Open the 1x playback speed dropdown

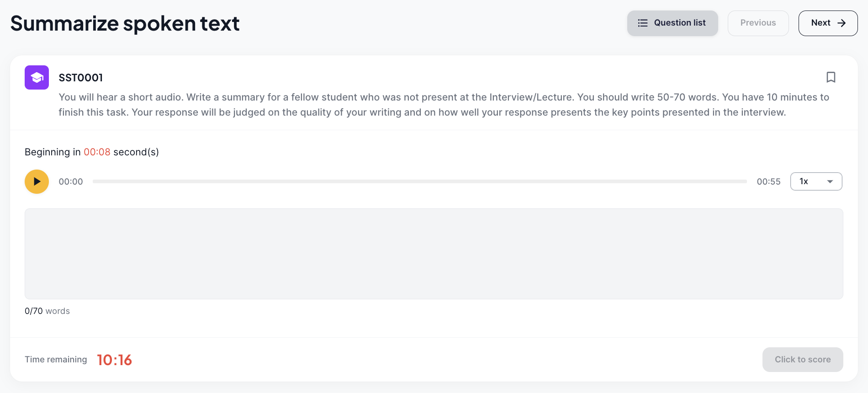coord(816,181)
